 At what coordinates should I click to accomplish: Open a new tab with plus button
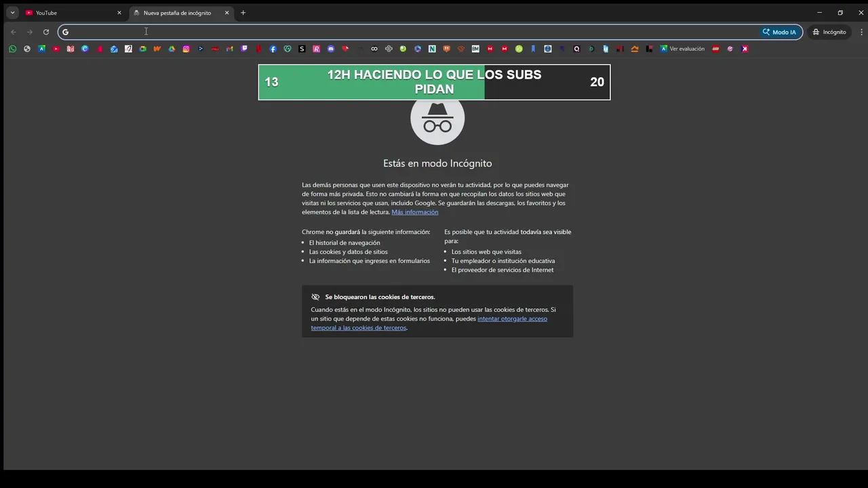[243, 13]
